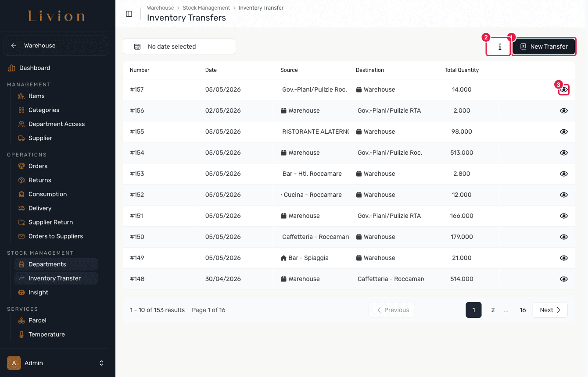
Task: Click the Number column header
Action: (140, 70)
